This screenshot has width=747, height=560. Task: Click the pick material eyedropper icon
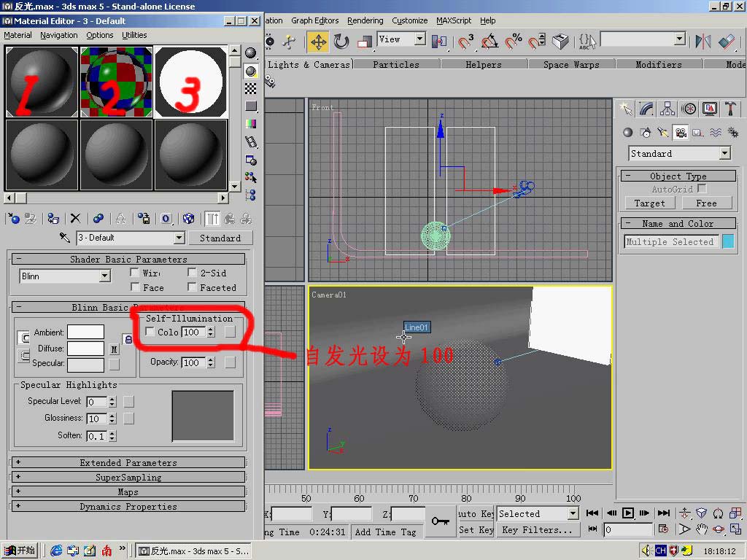[65, 238]
